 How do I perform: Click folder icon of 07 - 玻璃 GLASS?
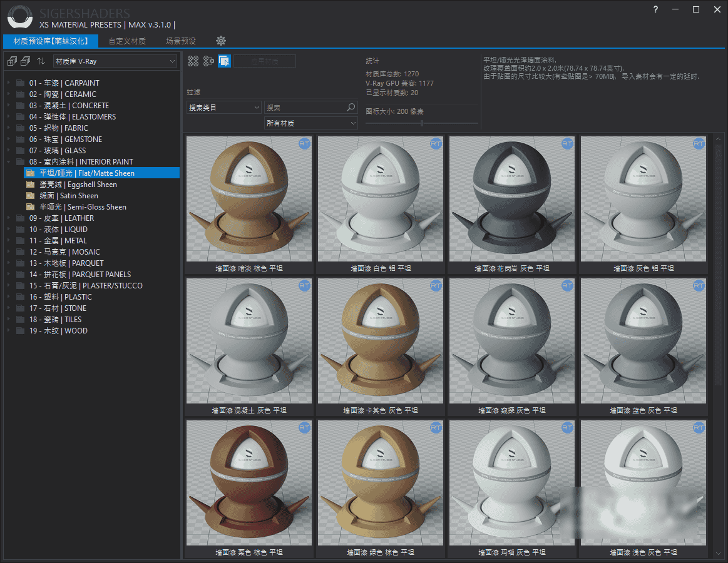click(21, 150)
